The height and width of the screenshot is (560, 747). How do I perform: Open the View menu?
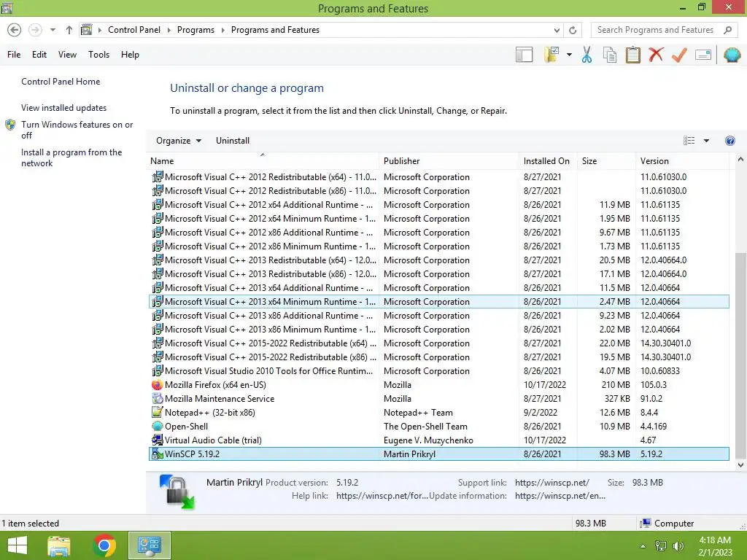pyautogui.click(x=67, y=55)
